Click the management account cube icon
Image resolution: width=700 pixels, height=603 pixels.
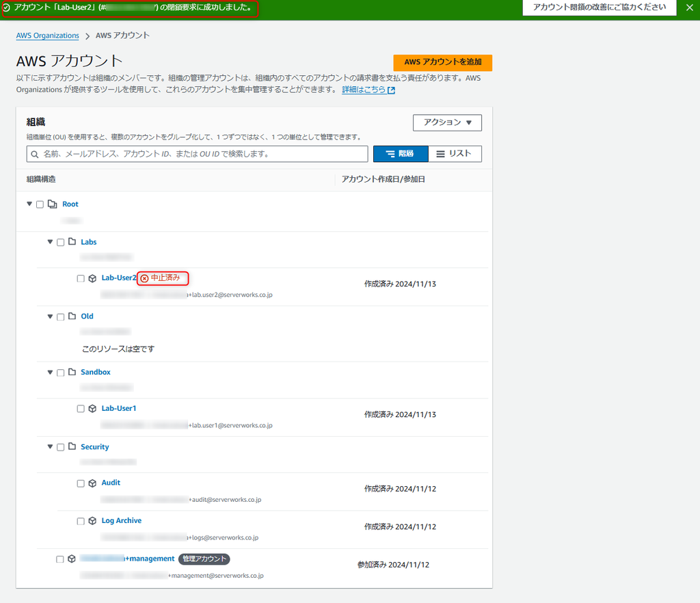[x=71, y=559]
